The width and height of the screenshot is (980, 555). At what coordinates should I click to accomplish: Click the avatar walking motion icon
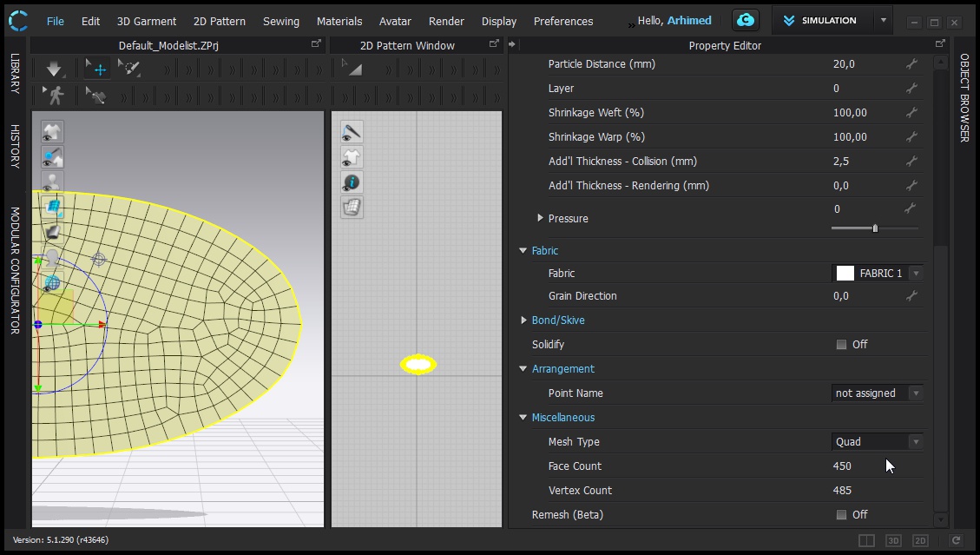55,96
